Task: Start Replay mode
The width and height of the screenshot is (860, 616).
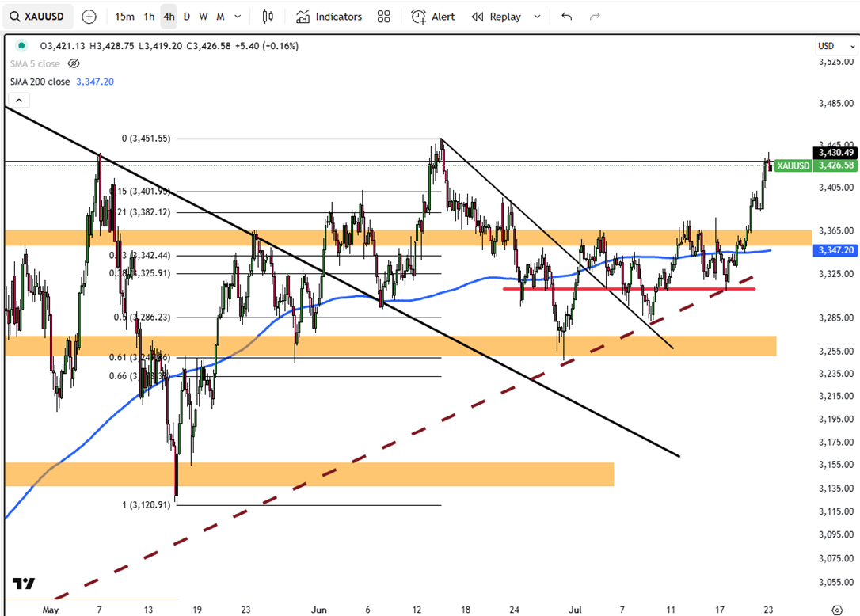Action: coord(497,17)
